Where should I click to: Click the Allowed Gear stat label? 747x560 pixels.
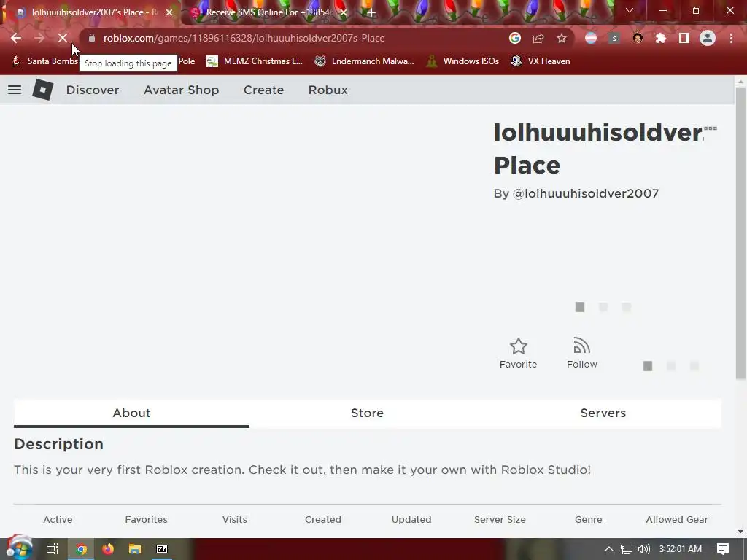(676, 519)
